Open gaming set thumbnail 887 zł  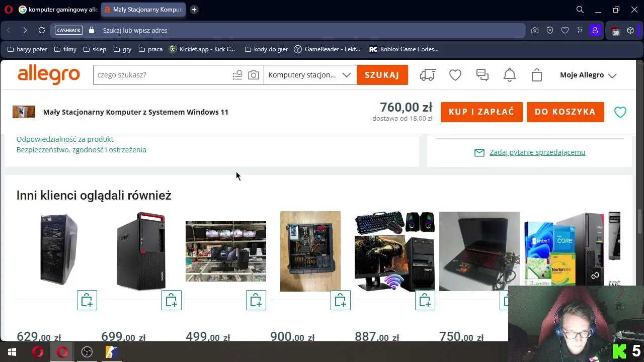click(x=395, y=251)
